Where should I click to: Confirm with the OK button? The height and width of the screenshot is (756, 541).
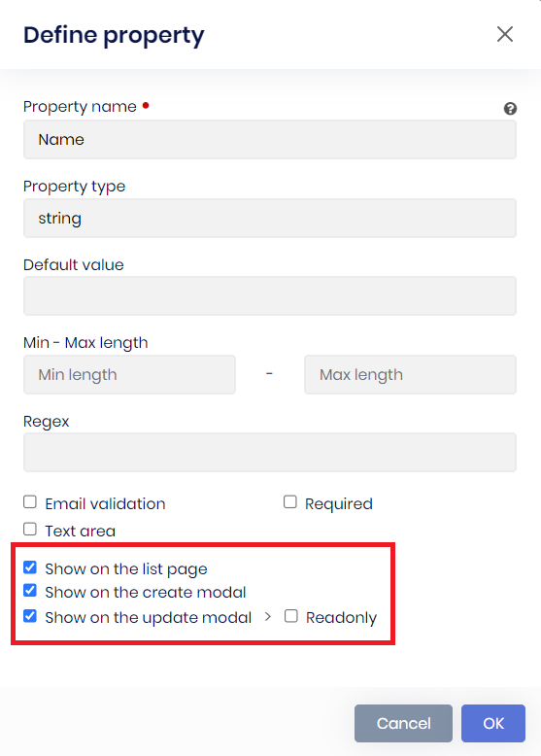click(x=493, y=723)
